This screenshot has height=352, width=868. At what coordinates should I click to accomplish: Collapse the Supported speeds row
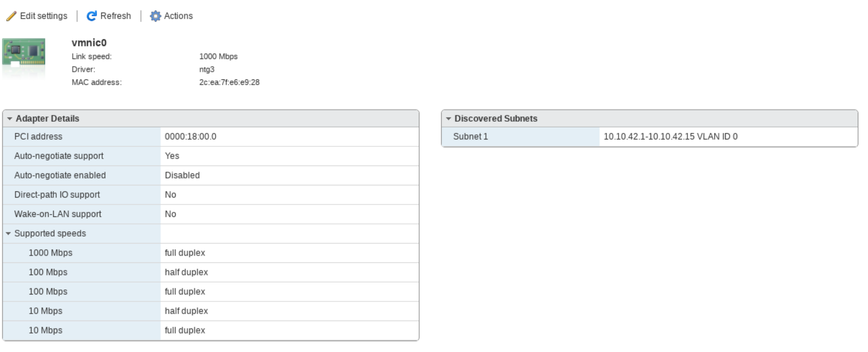[9, 234]
